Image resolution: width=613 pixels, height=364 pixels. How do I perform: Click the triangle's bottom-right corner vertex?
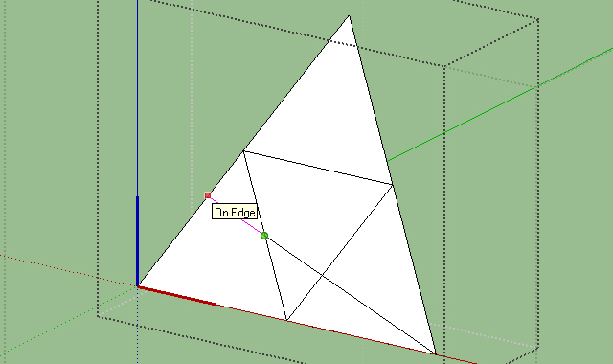(x=436, y=354)
